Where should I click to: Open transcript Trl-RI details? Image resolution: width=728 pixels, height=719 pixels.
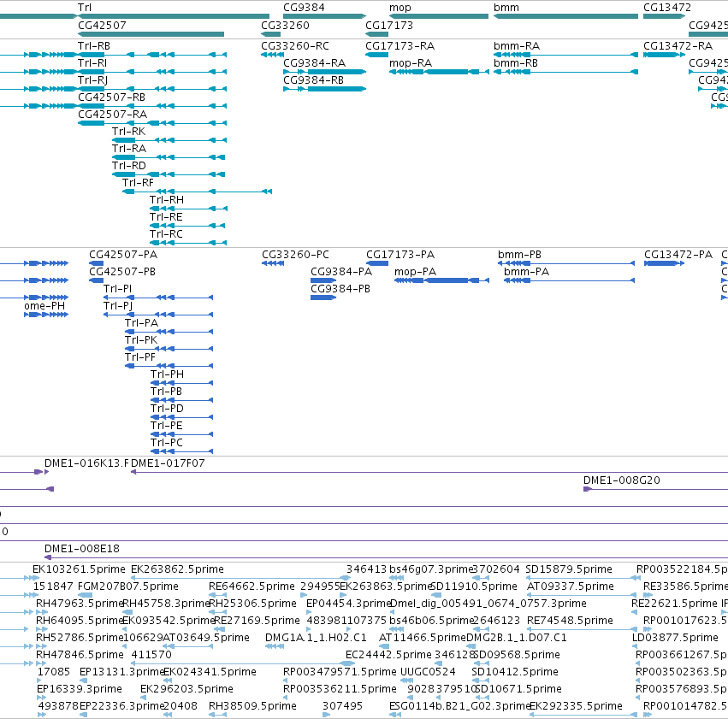click(92, 63)
